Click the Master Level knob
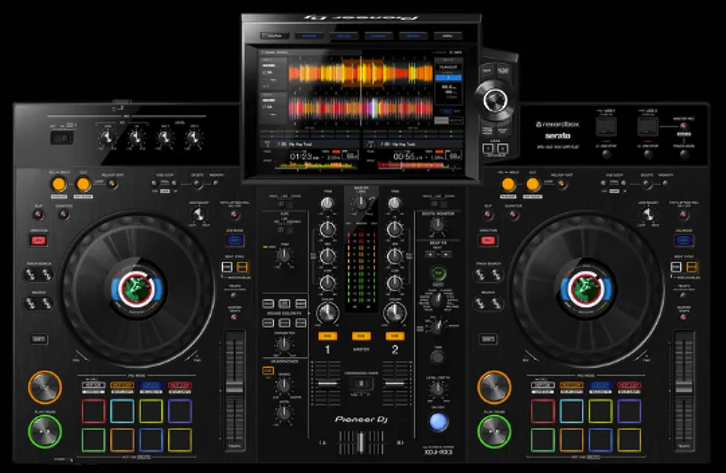 [361, 203]
